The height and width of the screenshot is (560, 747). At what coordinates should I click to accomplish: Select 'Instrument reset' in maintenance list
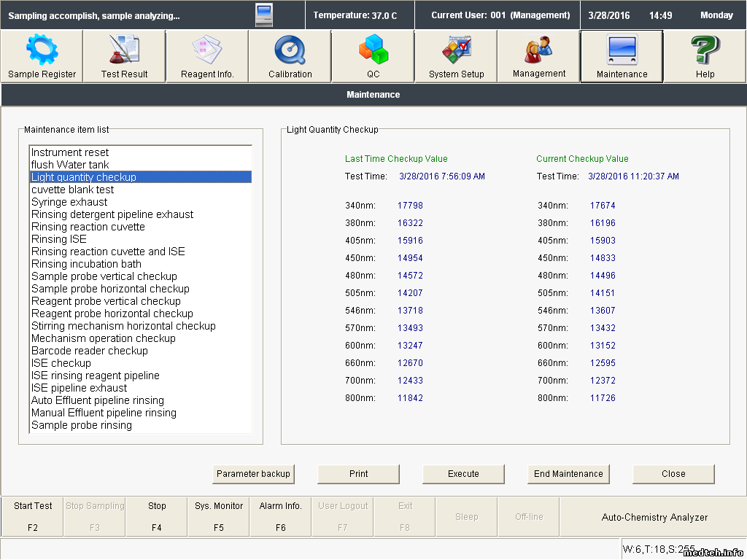pos(70,152)
